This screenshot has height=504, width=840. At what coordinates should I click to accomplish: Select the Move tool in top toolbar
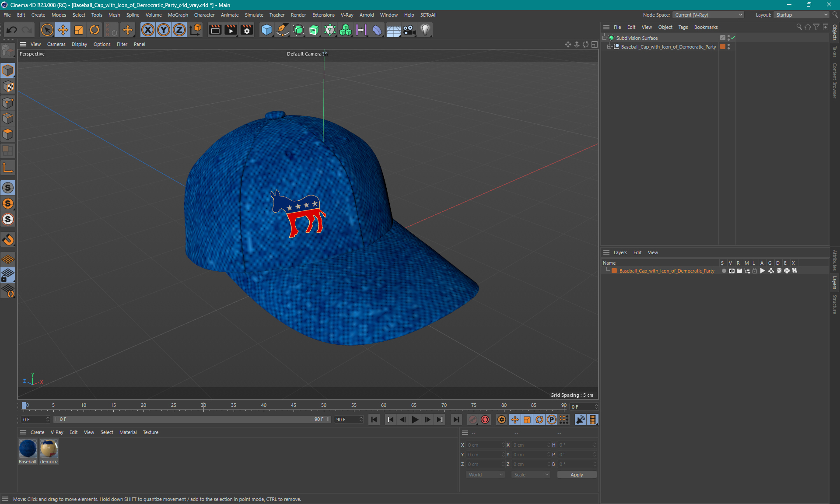pos(63,30)
